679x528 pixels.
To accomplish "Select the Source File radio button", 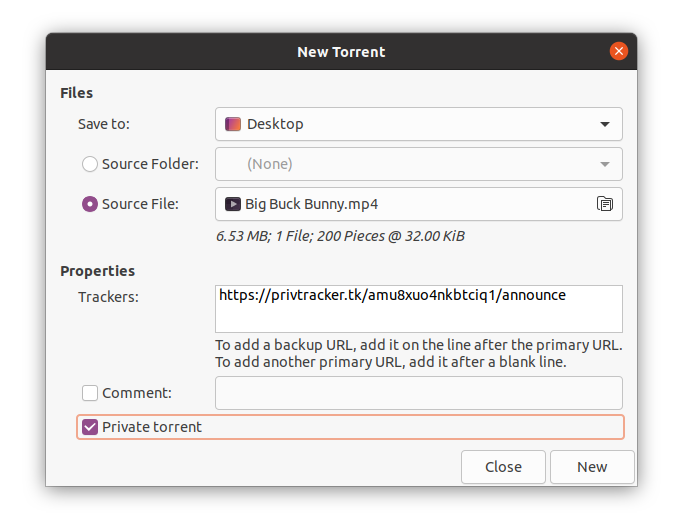I will tap(90, 204).
